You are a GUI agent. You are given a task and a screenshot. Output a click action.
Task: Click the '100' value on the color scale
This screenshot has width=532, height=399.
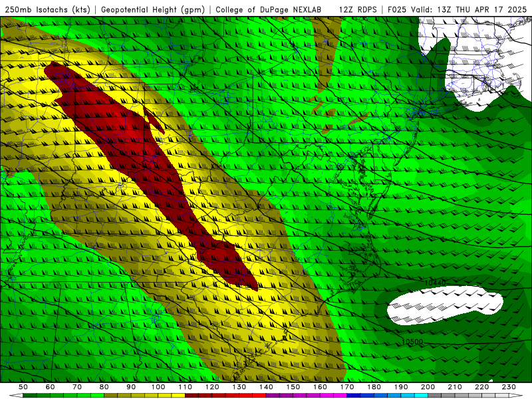[x=158, y=387]
